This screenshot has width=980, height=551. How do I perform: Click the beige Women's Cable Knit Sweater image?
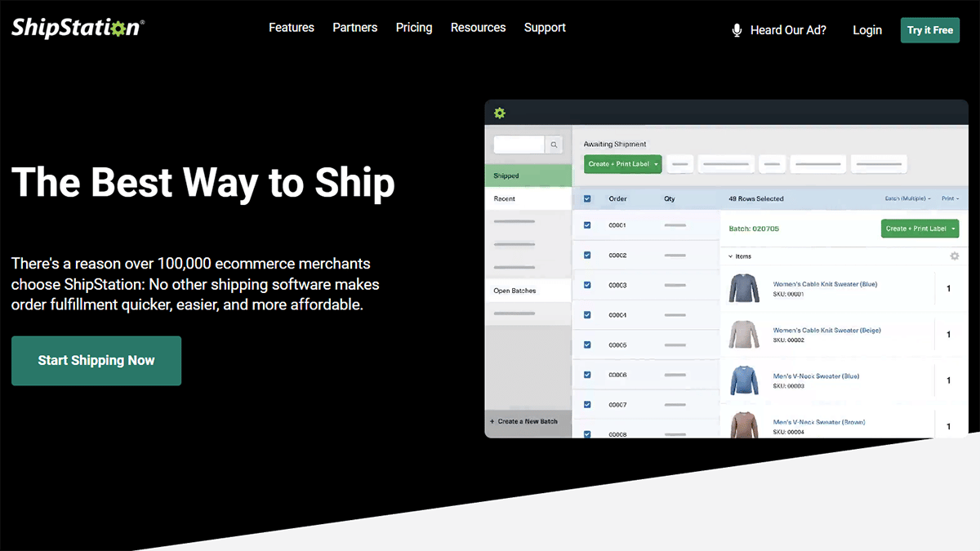pyautogui.click(x=744, y=335)
